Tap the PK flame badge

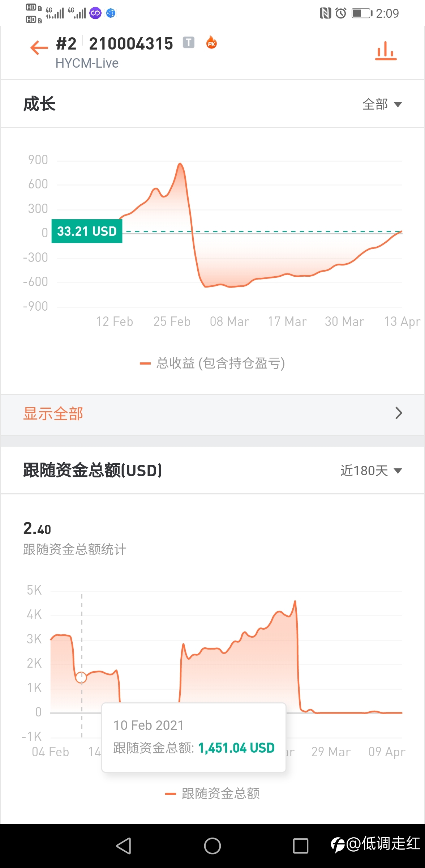point(211,43)
